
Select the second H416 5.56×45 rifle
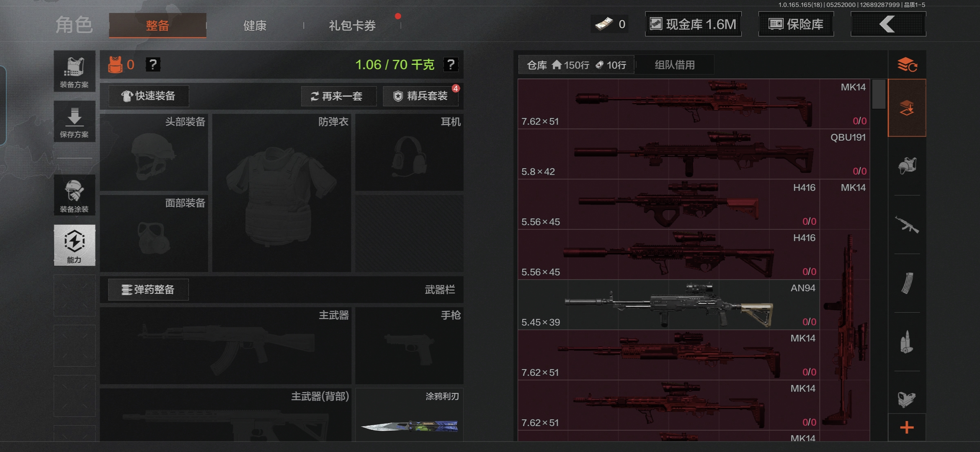668,254
